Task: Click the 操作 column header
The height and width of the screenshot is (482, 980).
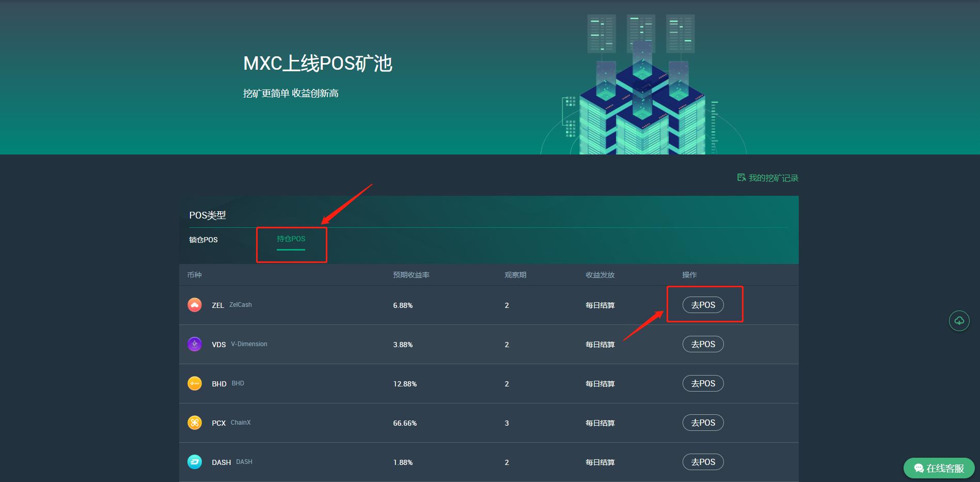Action: pyautogui.click(x=689, y=275)
